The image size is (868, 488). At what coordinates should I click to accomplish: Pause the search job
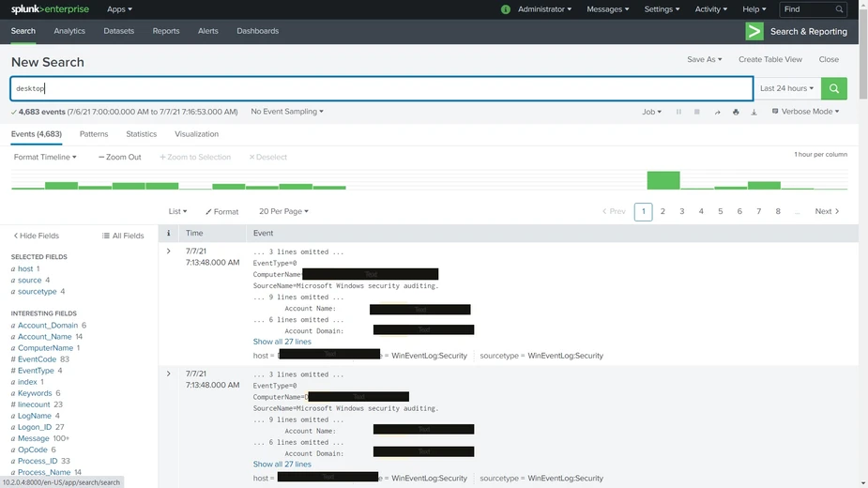(x=678, y=112)
